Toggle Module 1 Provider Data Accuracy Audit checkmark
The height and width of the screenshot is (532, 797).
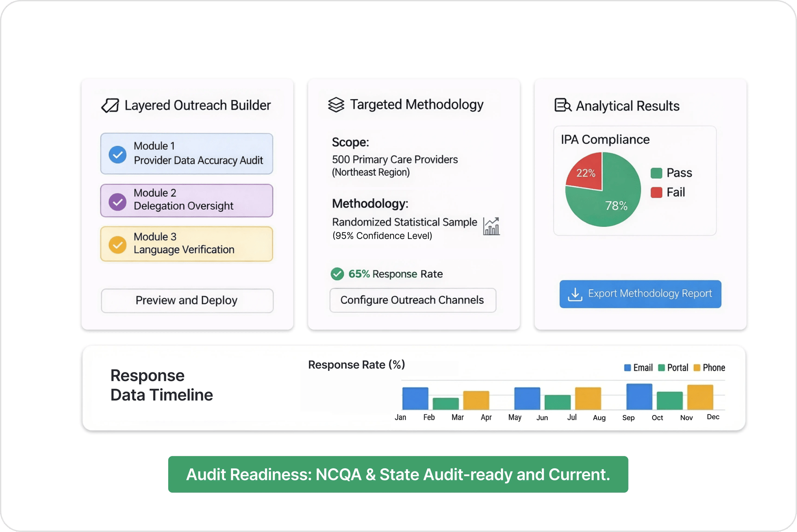[117, 154]
